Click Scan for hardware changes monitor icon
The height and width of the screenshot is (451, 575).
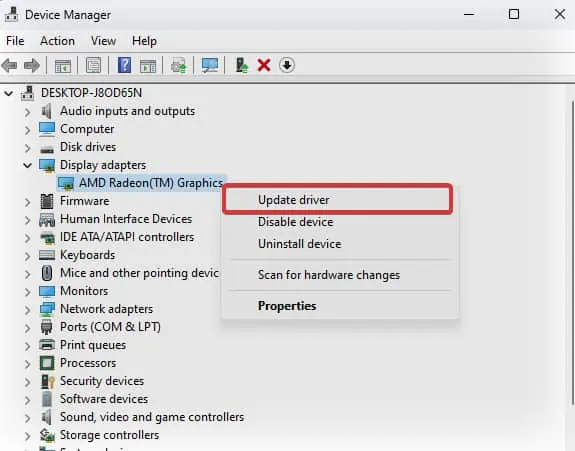coord(210,65)
